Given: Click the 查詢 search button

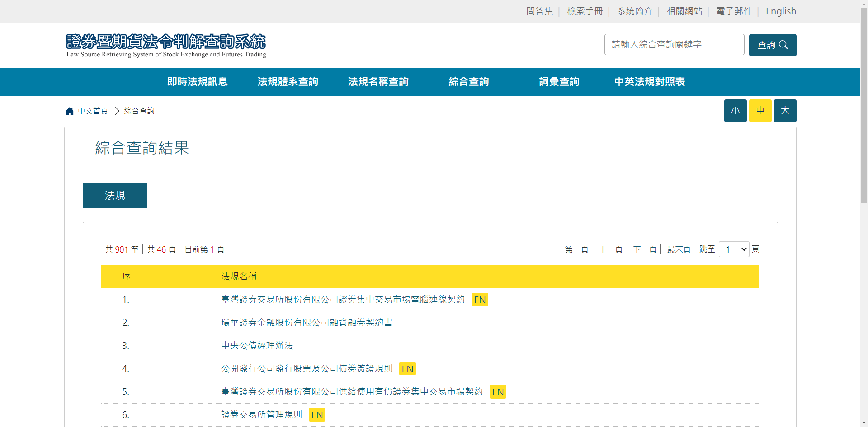Looking at the screenshot, I should tap(773, 45).
